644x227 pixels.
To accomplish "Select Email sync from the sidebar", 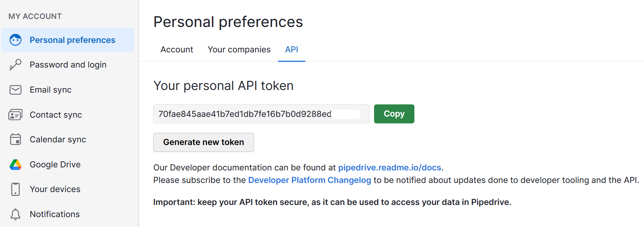I will point(51,90).
